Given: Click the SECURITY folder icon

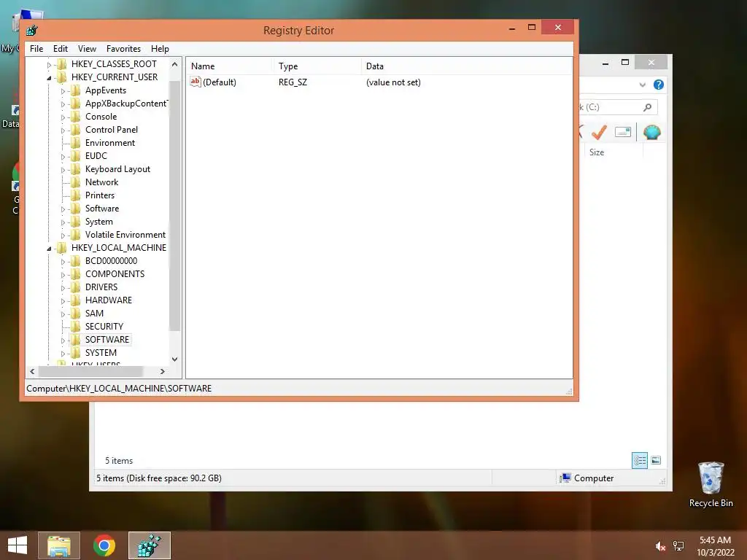Looking at the screenshot, I should pos(76,326).
